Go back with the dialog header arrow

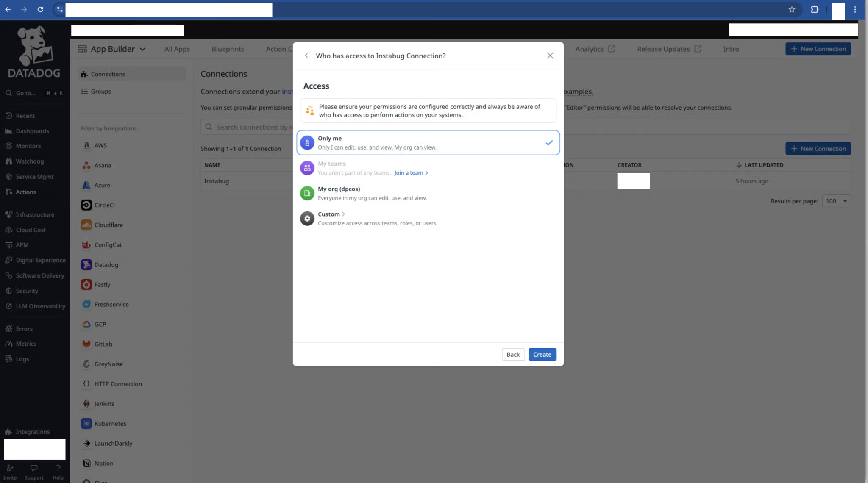click(x=306, y=56)
